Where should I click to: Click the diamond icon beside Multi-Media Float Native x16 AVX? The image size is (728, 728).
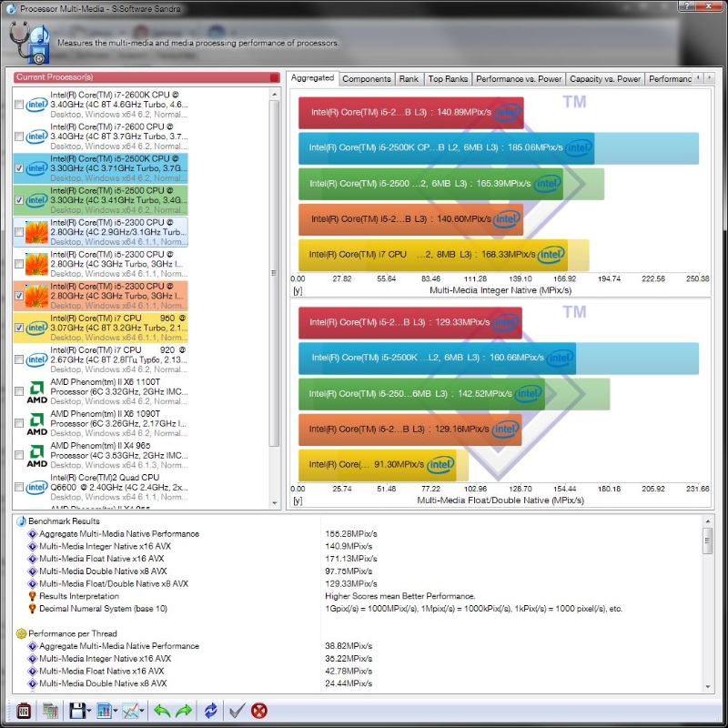pos(33,559)
